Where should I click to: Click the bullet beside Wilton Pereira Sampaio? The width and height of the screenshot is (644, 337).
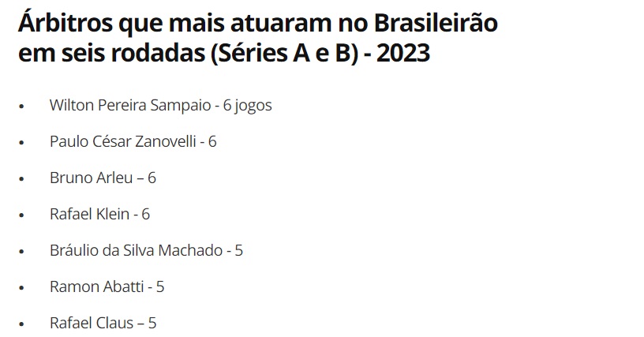(x=22, y=107)
